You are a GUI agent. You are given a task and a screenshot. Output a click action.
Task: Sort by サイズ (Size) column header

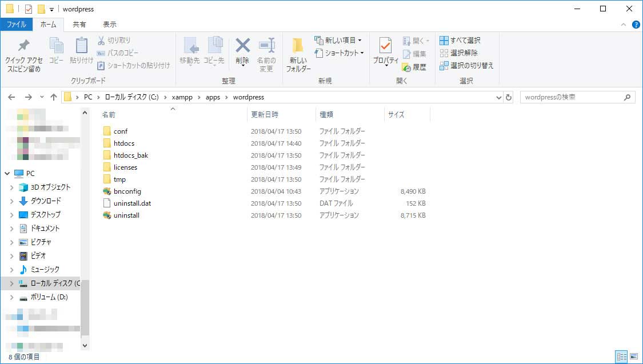(396, 115)
